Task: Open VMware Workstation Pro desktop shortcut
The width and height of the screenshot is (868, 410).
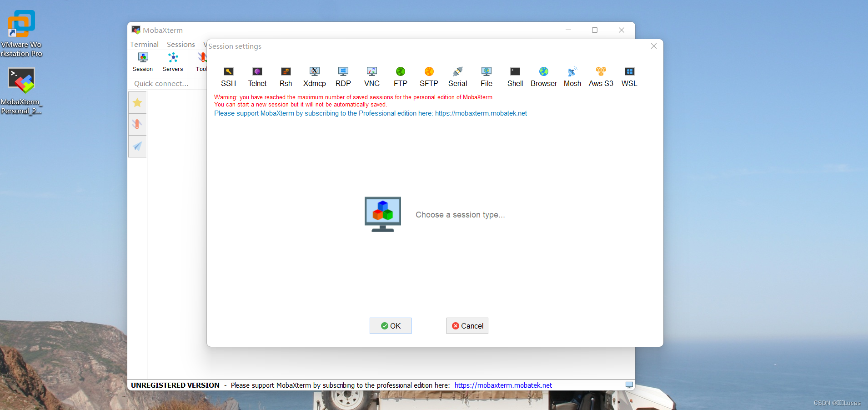Action: pos(21,33)
